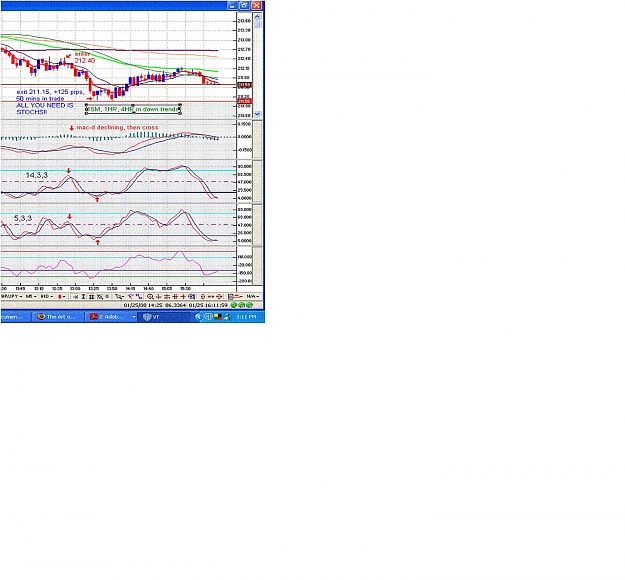Open the BID price type dropdown

(x=47, y=297)
